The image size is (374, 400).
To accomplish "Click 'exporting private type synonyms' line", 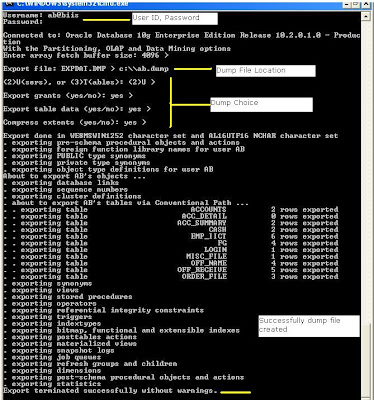I will click(77, 163).
